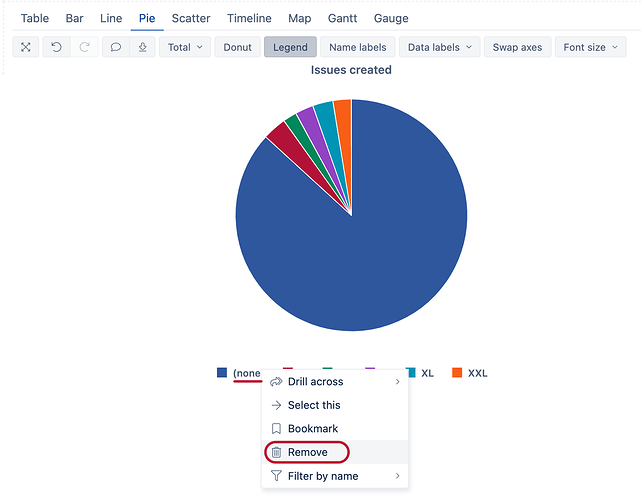
Task: Click the Drill across arrow icon
Action: (276, 381)
